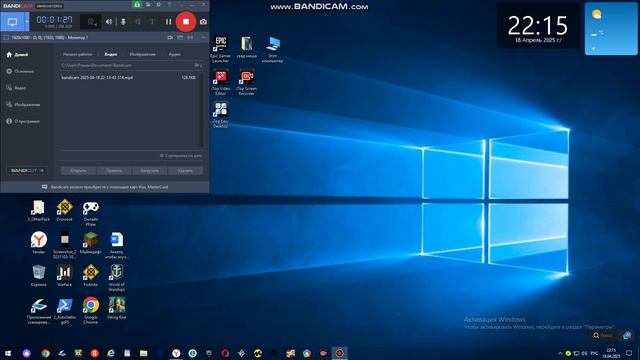Open iTop Easy Desktop icon
This screenshot has height=360, width=640.
click(220, 115)
